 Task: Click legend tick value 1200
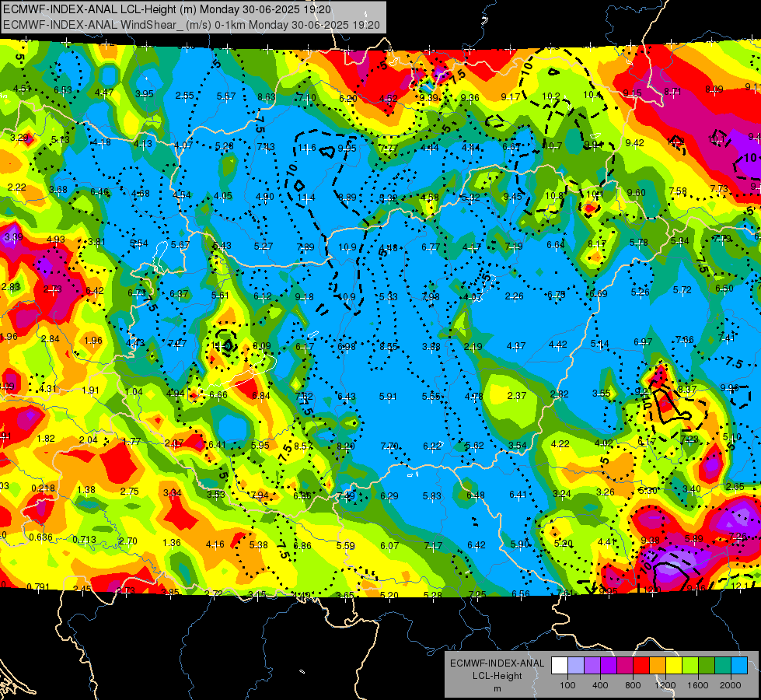pos(665,685)
